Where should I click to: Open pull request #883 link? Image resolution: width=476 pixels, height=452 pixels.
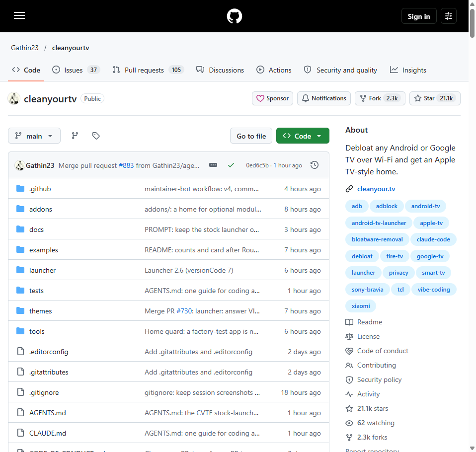coord(126,165)
